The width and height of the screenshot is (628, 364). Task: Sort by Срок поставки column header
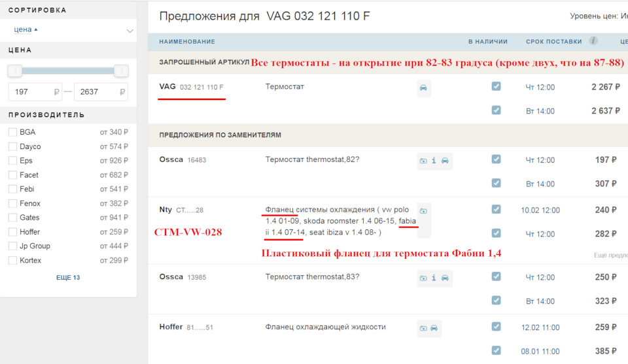click(554, 41)
